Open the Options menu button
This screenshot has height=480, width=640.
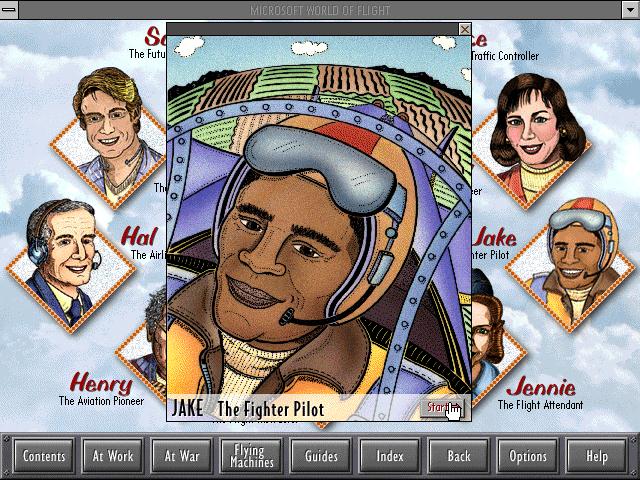(x=528, y=456)
